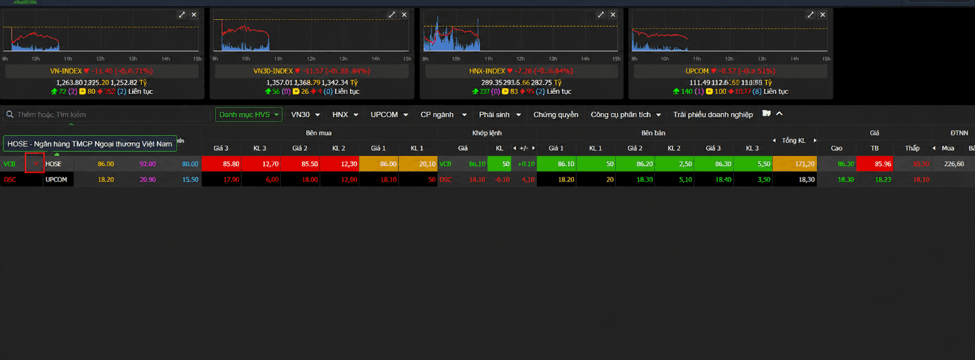
Task: Open the UPCOM market dropdown
Action: tap(389, 115)
